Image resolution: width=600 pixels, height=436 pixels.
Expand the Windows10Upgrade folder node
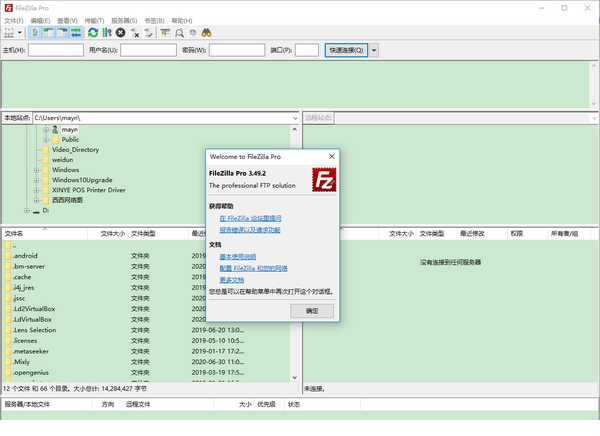pos(36,180)
